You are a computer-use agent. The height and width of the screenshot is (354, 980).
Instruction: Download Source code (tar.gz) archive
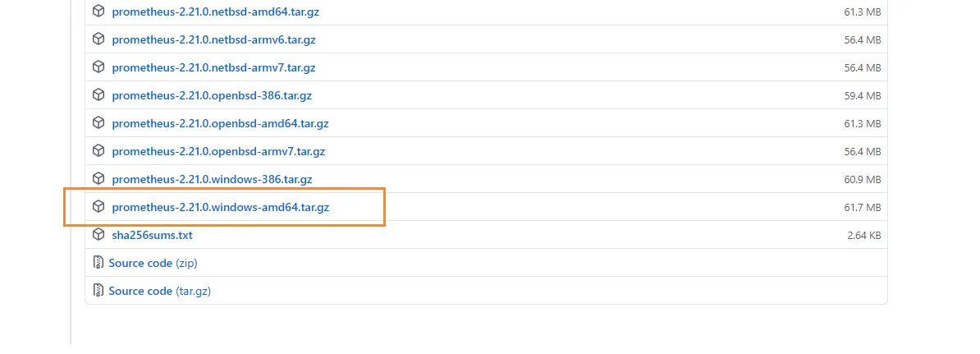coord(159,291)
